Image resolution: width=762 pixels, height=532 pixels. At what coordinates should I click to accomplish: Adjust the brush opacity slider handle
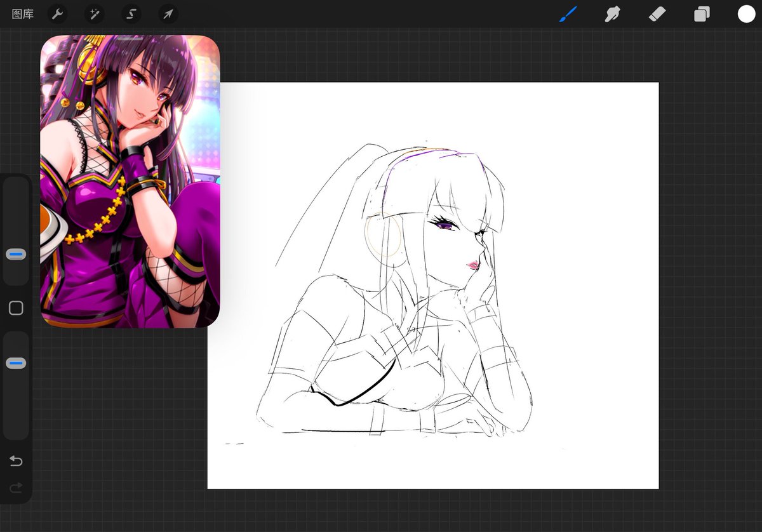coord(16,364)
